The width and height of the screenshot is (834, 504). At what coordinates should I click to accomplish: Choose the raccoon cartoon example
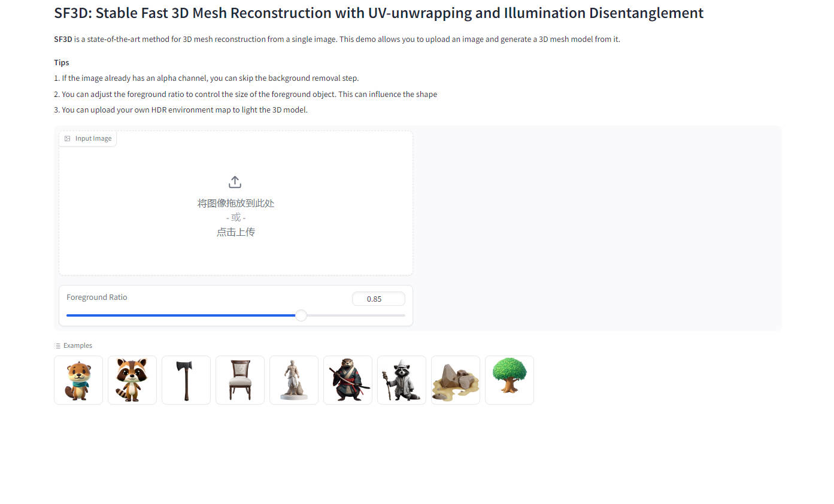(132, 380)
